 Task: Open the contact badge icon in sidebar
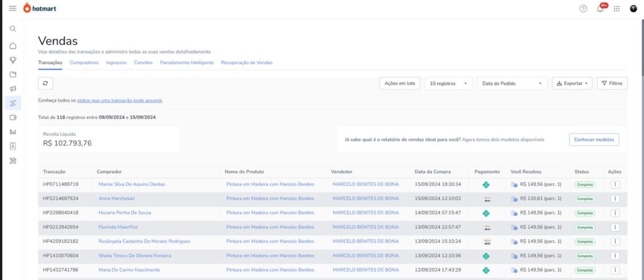point(13,146)
